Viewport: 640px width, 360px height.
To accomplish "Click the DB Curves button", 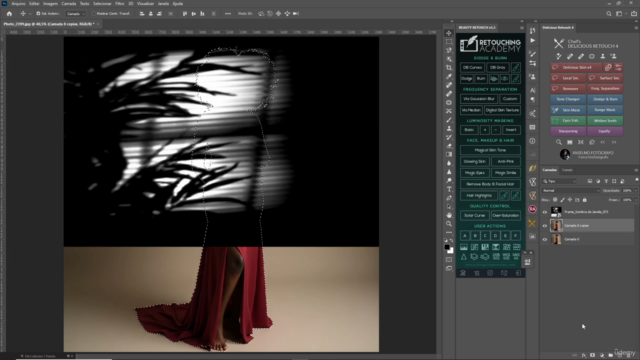I will pyautogui.click(x=472, y=68).
